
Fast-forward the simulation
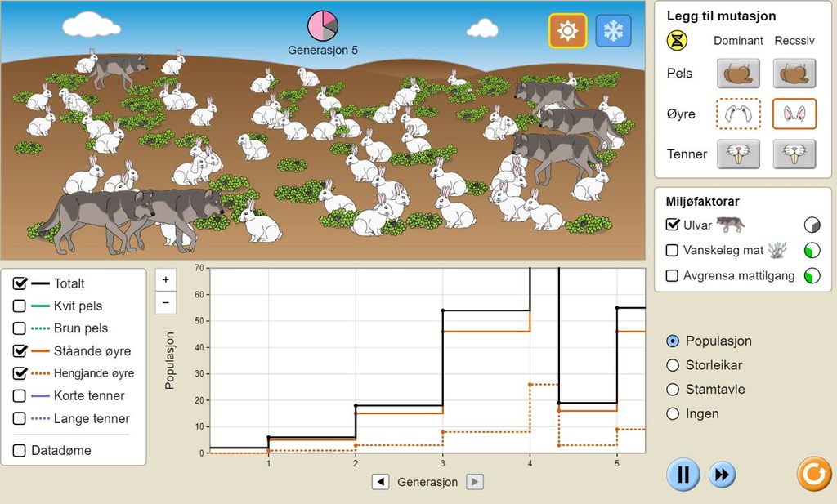(722, 475)
